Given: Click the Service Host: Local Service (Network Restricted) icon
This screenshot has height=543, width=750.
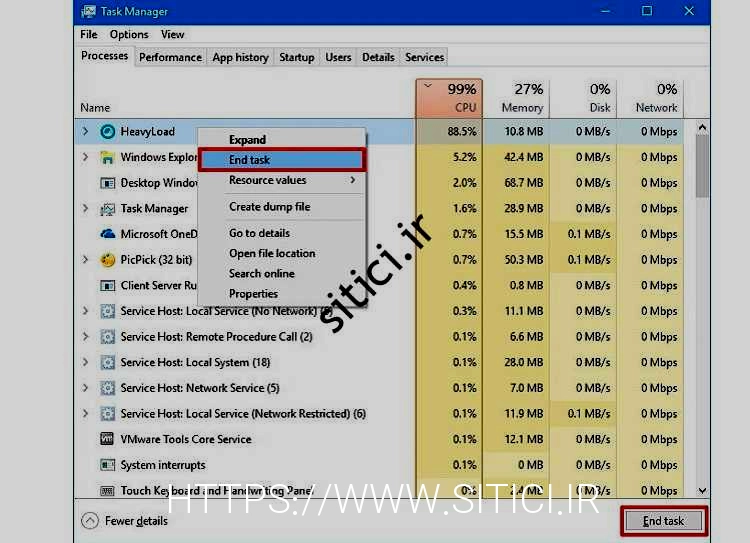Looking at the screenshot, I should (x=108, y=414).
